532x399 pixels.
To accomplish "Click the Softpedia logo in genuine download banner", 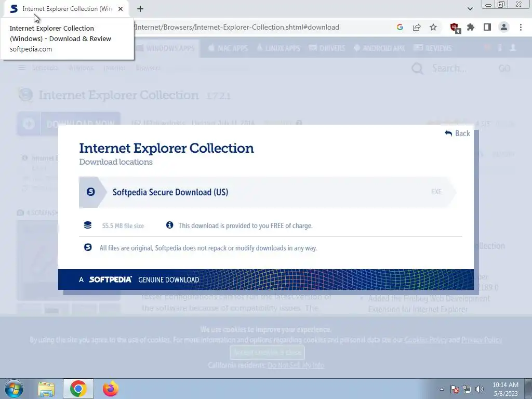I will click(110, 280).
